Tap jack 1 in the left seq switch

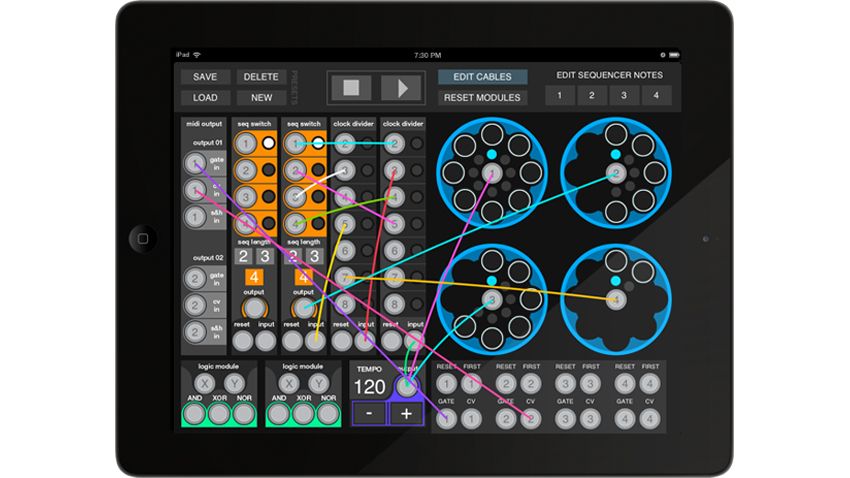246,144
